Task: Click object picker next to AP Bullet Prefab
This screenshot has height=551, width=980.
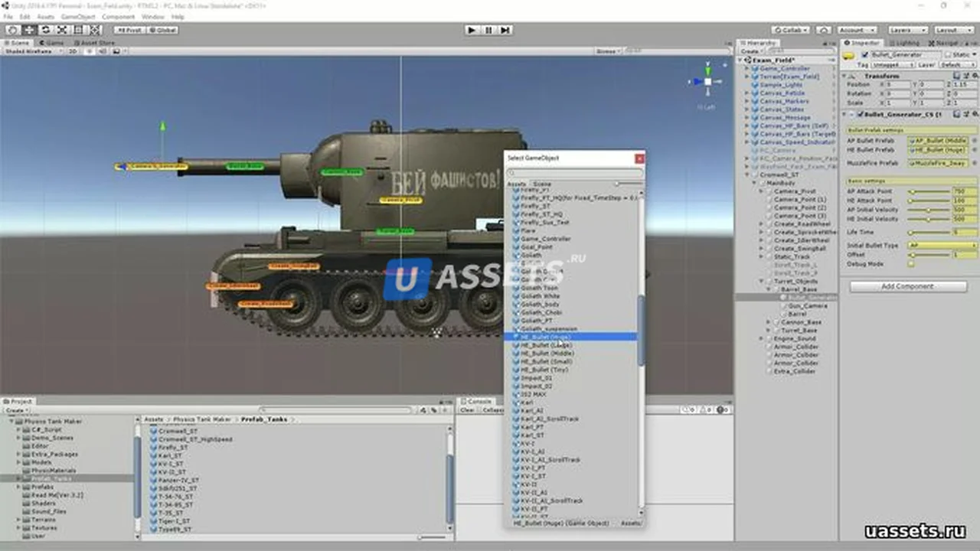Action: tap(973, 141)
